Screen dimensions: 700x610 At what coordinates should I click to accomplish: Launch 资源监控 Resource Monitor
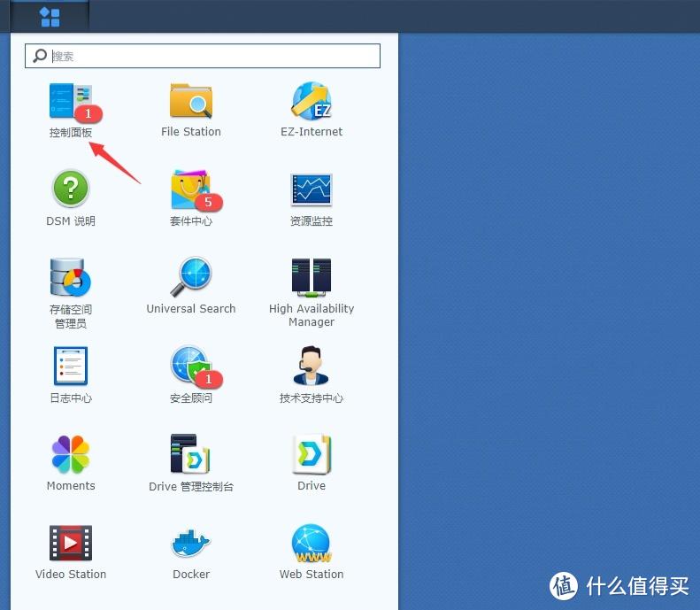point(312,189)
